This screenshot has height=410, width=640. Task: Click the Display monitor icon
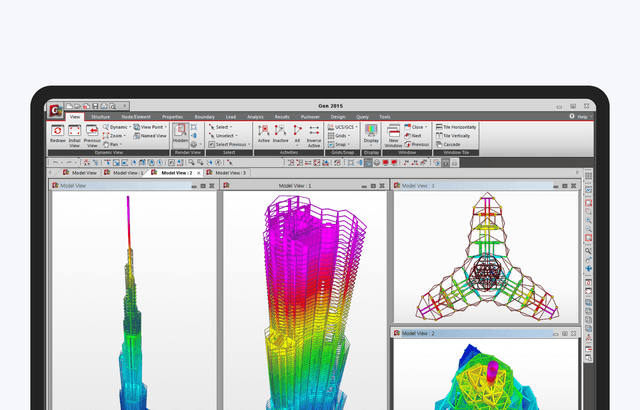[x=371, y=131]
